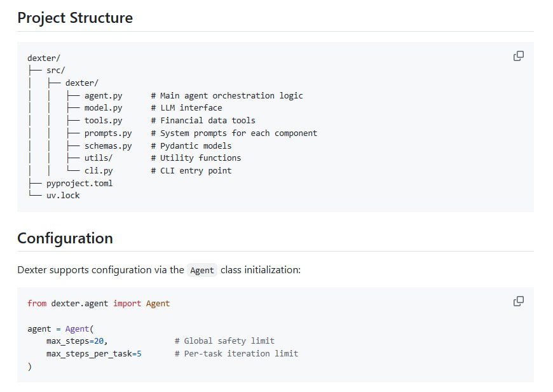This screenshot has width=553, height=392.
Task: Select the utils/ folder entry
Action: pyautogui.click(x=99, y=158)
